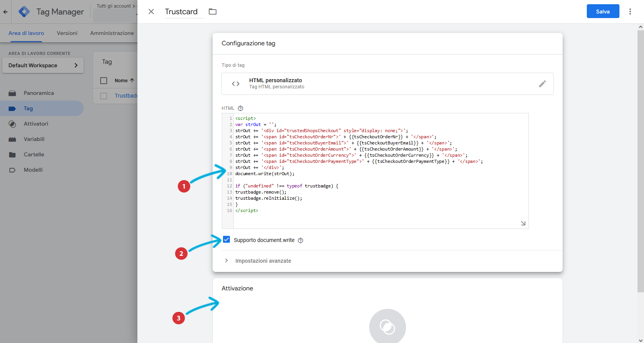Click the Configurazione tag heading
Viewport: 644px width, 343px height.
coord(248,43)
